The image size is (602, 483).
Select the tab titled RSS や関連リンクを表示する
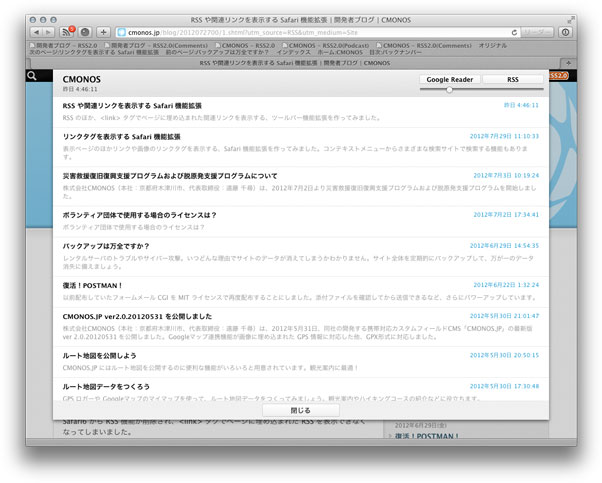tap(295, 63)
